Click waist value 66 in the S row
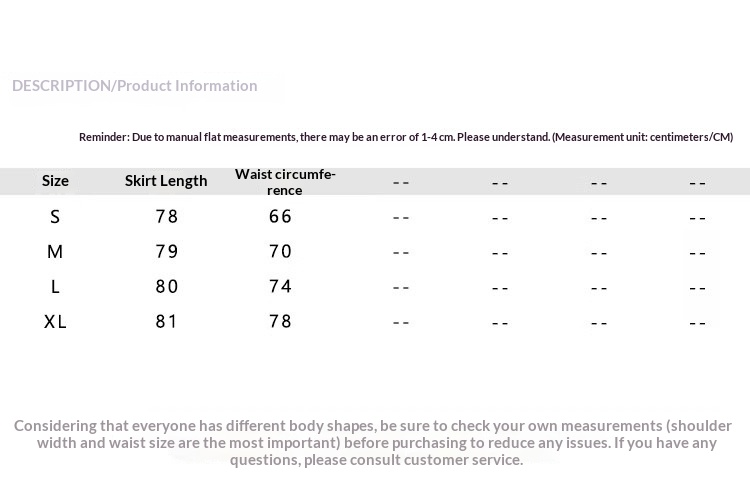Viewport: 750px width, 485px height. 281,216
